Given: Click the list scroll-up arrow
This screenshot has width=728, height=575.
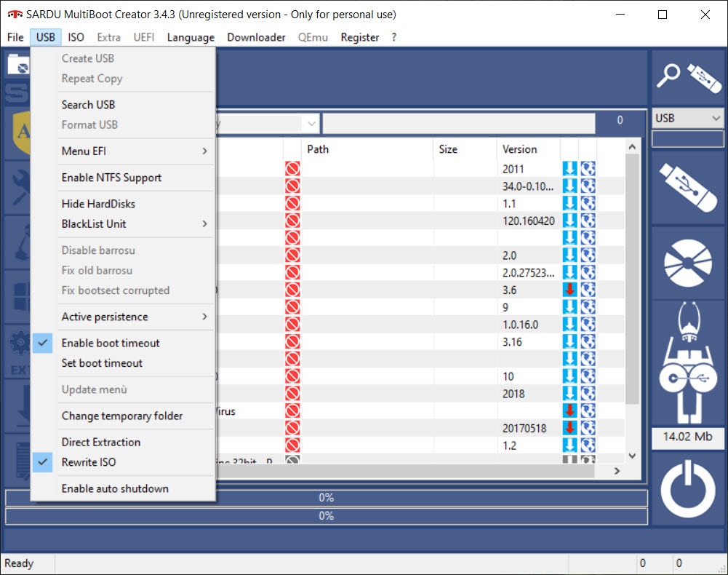Looking at the screenshot, I should point(632,147).
